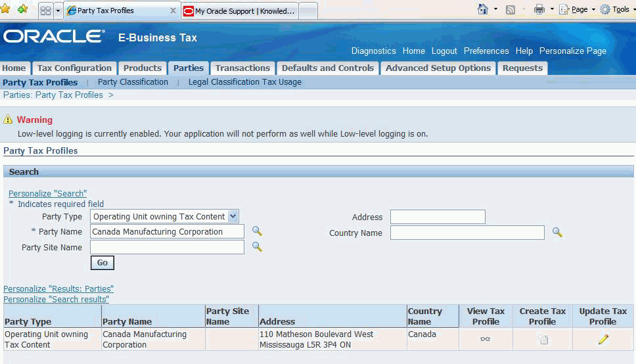The width and height of the screenshot is (636, 364).
Task: Click the Create Tax Profile document icon
Action: tap(543, 339)
